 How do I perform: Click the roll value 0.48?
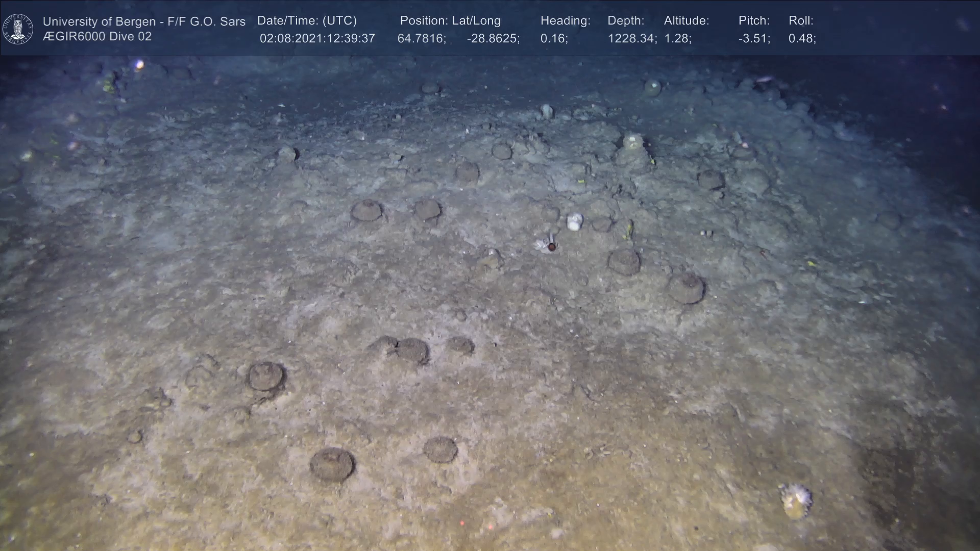(802, 39)
